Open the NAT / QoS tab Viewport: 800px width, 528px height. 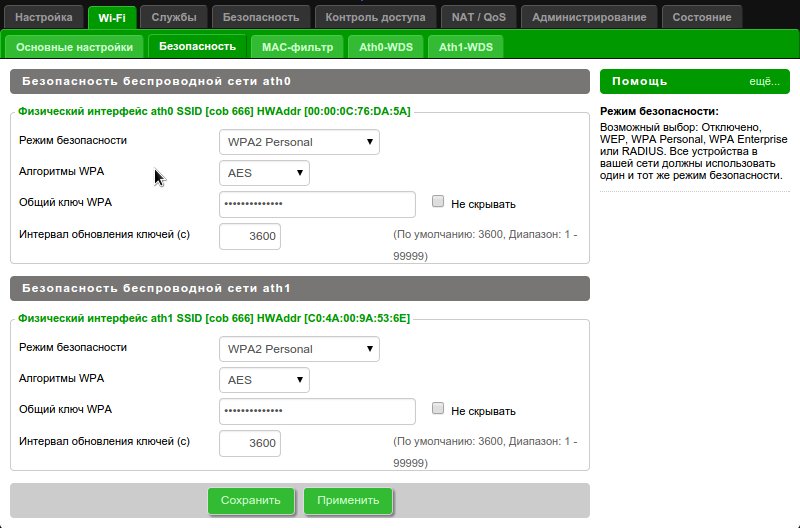pyautogui.click(x=479, y=17)
